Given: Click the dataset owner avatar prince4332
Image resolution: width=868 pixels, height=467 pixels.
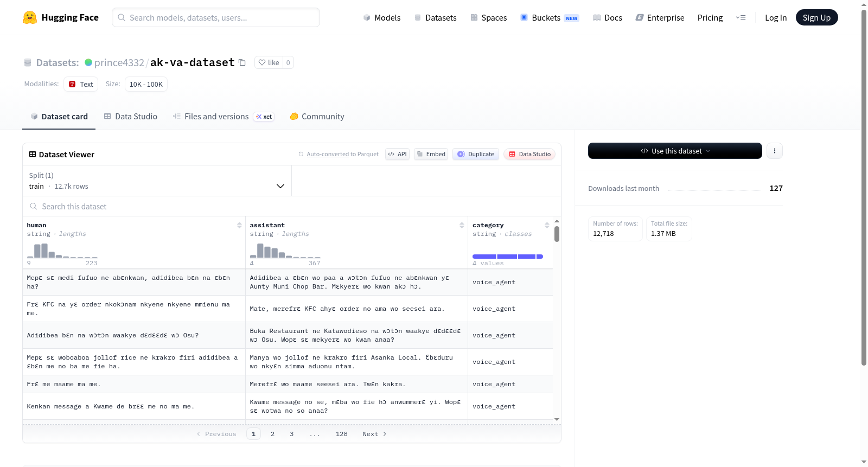Looking at the screenshot, I should click(88, 62).
